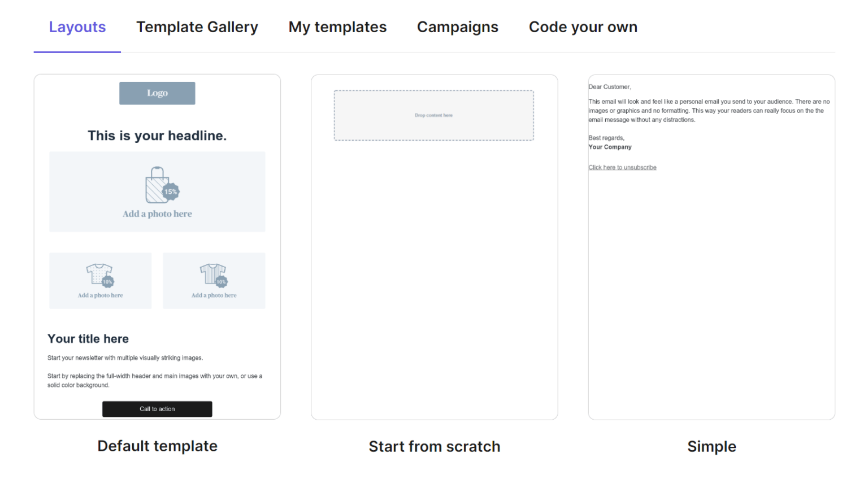868x479 pixels.
Task: Switch to the Campaigns tab
Action: (457, 27)
